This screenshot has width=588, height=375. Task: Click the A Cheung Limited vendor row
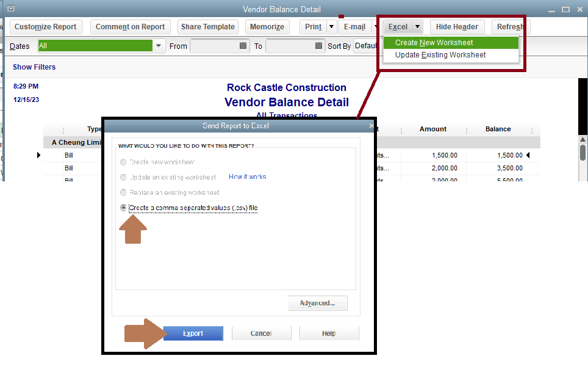pyautogui.click(x=76, y=142)
